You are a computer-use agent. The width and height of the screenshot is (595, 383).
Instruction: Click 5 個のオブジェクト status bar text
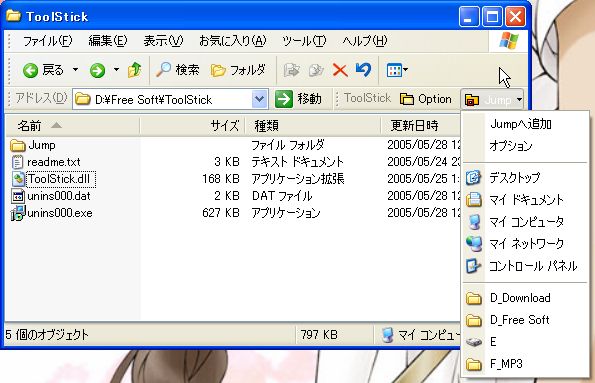(47, 335)
